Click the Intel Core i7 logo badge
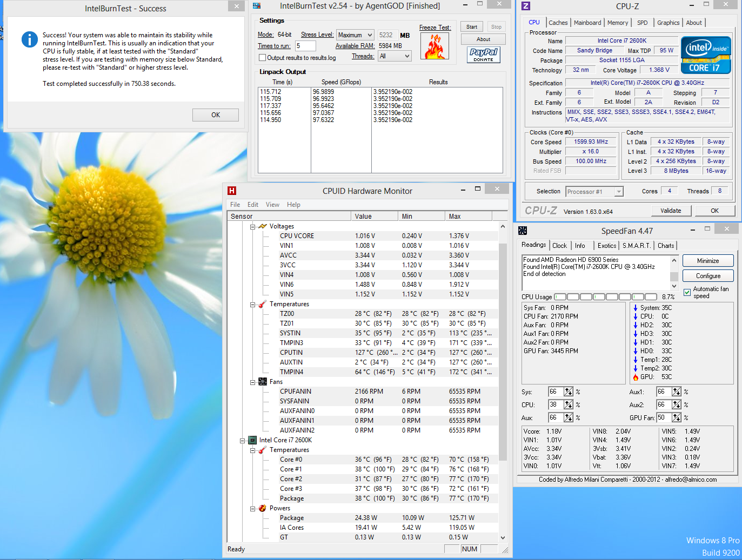Screen dimensions: 742x560 [x=706, y=55]
